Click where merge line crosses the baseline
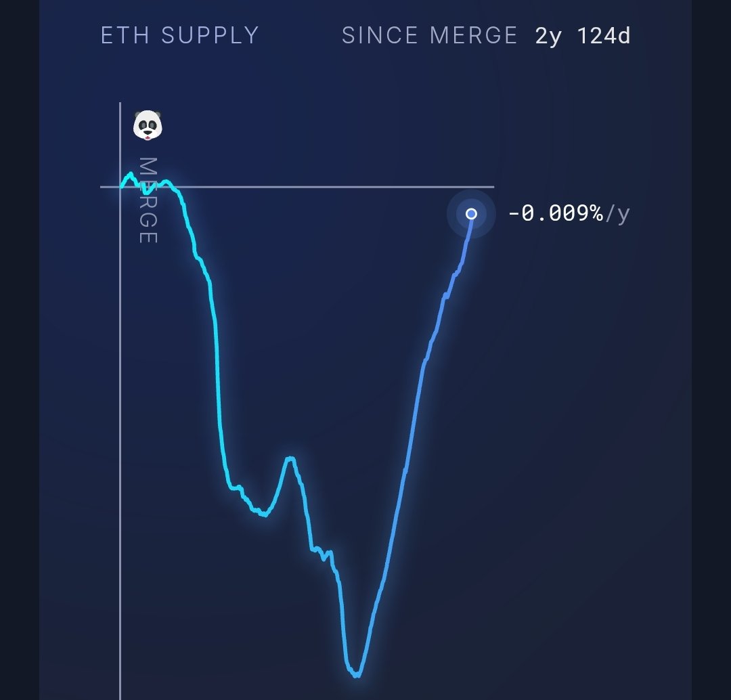The width and height of the screenshot is (731, 700). pyautogui.click(x=120, y=187)
